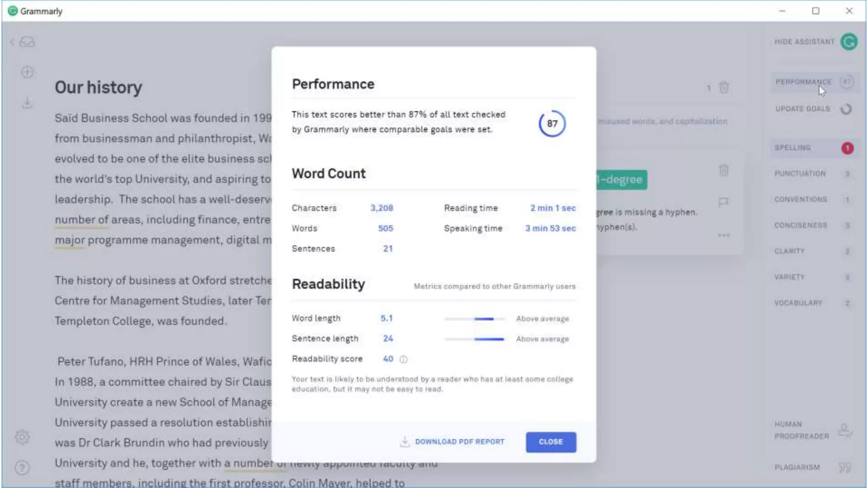The image size is (868, 488).
Task: Toggle Hide Assistant panel
Action: point(804,42)
